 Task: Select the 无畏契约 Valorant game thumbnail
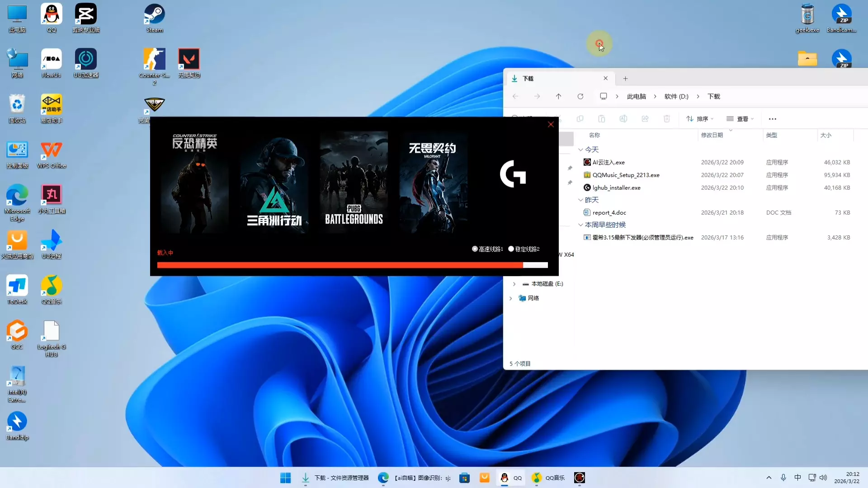pyautogui.click(x=433, y=182)
